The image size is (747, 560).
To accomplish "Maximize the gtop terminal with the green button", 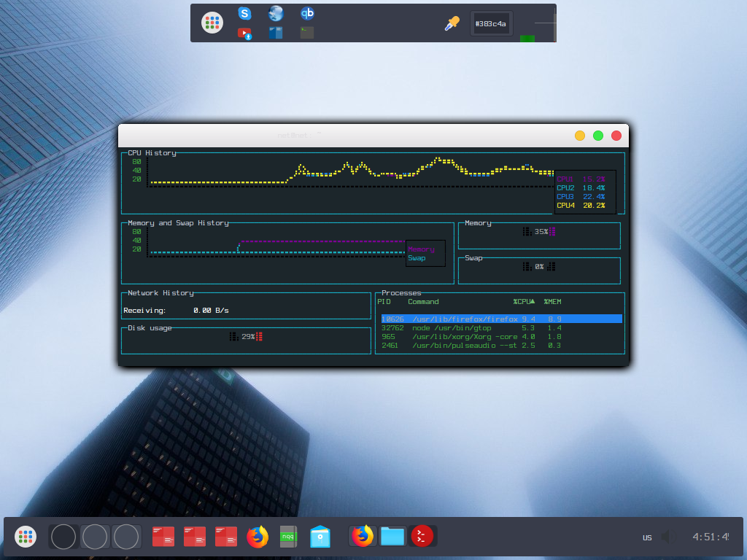I will tap(598, 136).
